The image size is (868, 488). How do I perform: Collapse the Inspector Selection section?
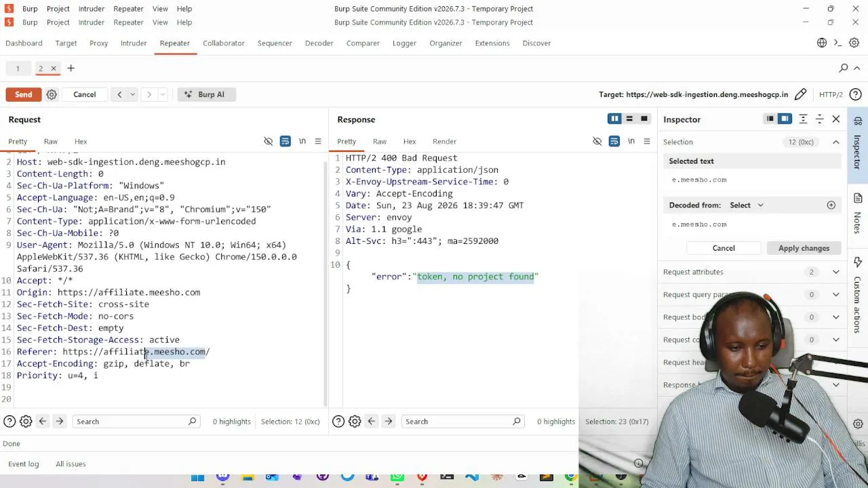click(836, 142)
